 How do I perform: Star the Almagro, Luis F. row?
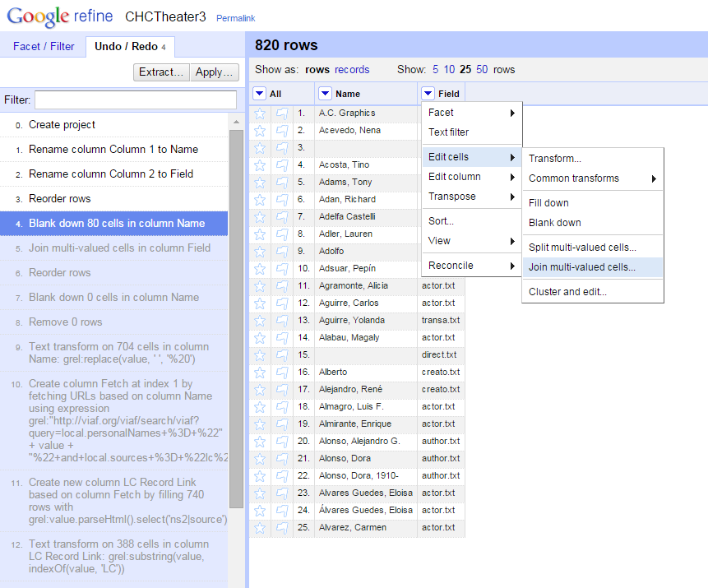[260, 407]
